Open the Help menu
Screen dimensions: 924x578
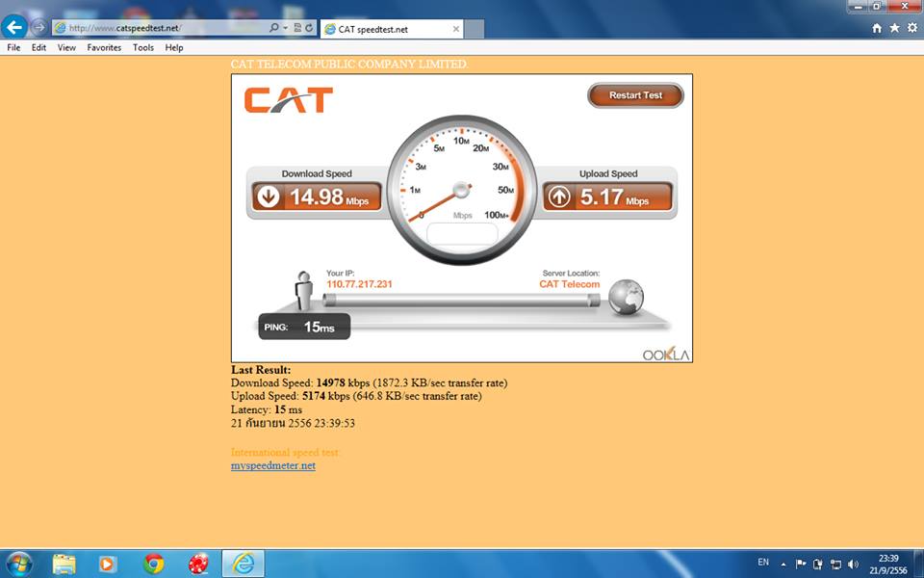click(x=174, y=48)
